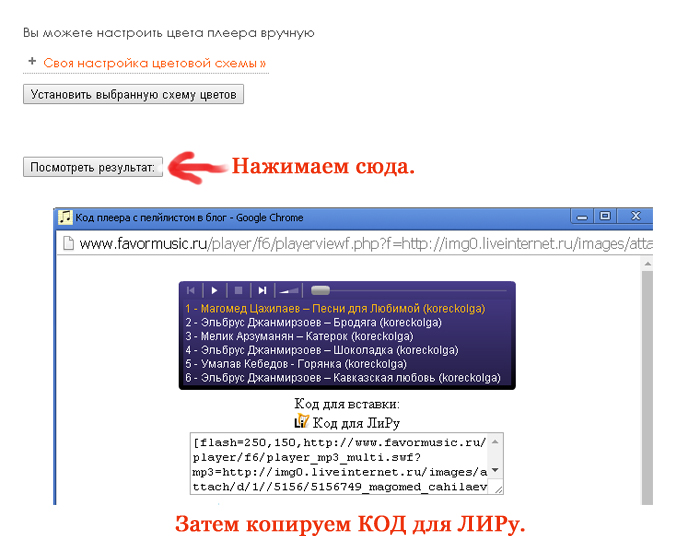Click Установить выбранную схему цветов button

133,94
